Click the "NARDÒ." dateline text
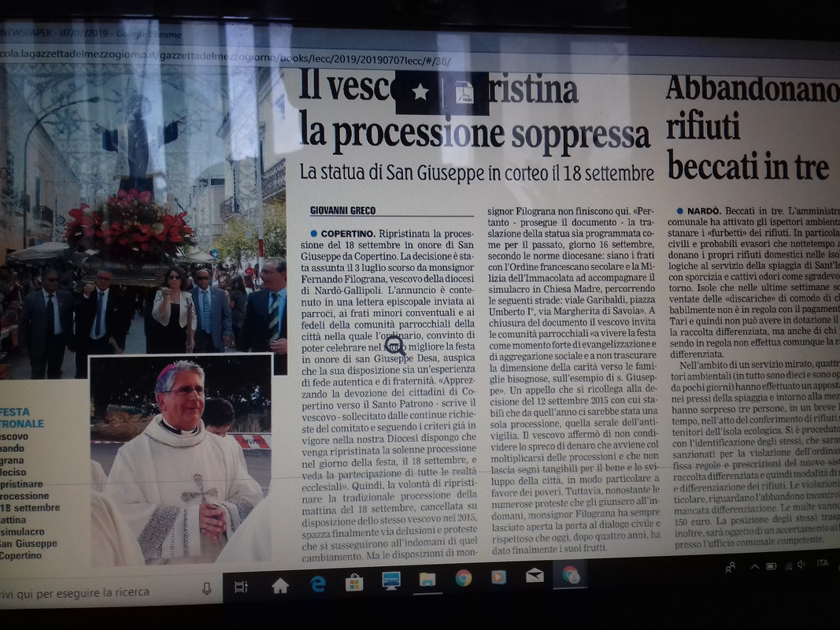 click(x=704, y=211)
